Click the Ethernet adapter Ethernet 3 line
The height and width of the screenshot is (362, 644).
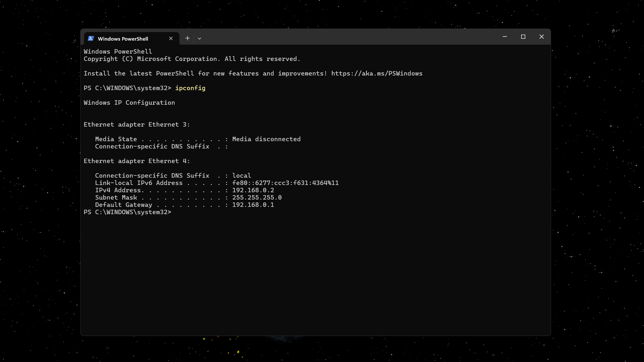[x=137, y=124]
